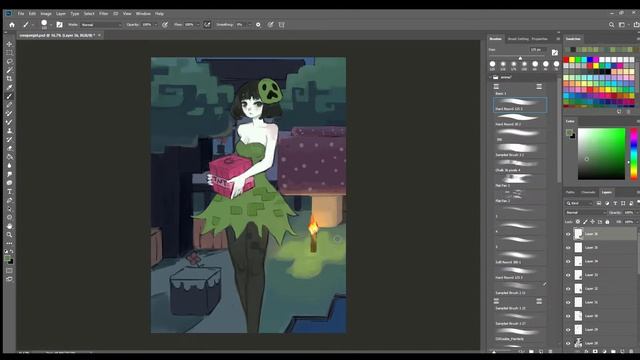The width and height of the screenshot is (640, 360).
Task: Open the File menu
Action: tap(21, 13)
